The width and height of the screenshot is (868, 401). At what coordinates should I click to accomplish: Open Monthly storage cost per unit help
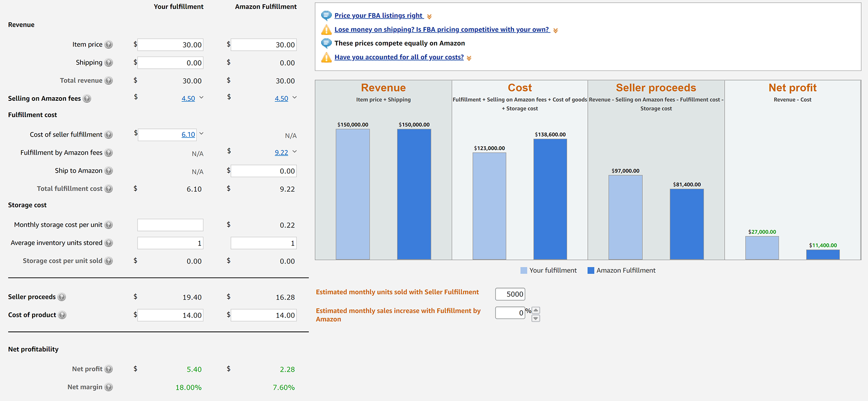108,225
